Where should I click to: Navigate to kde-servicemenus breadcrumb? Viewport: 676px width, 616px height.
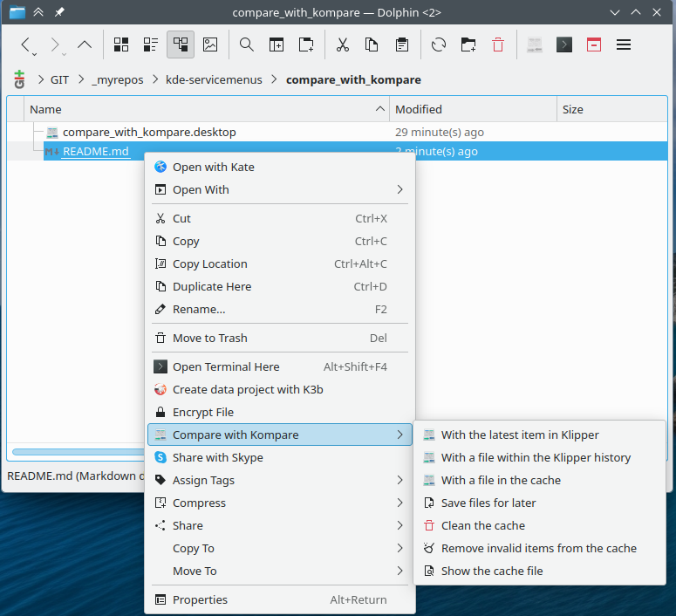click(x=214, y=79)
